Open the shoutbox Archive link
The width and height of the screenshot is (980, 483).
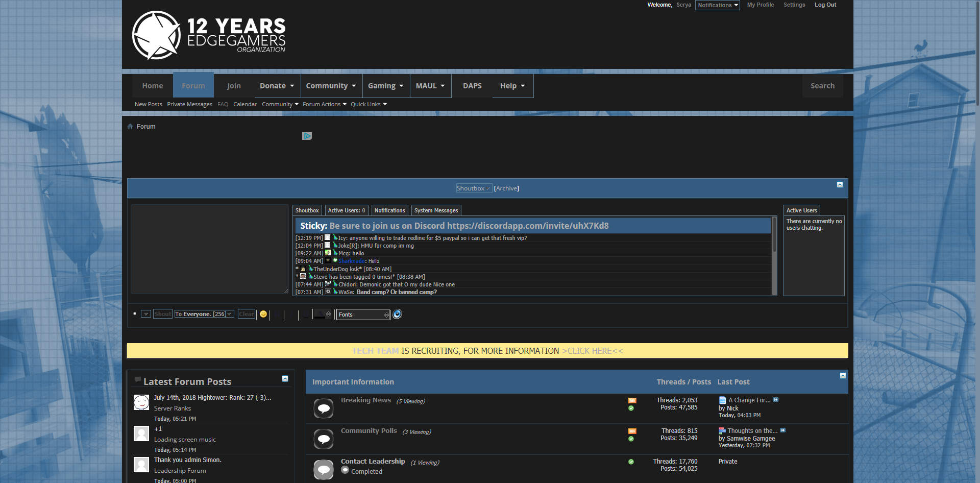tap(506, 188)
